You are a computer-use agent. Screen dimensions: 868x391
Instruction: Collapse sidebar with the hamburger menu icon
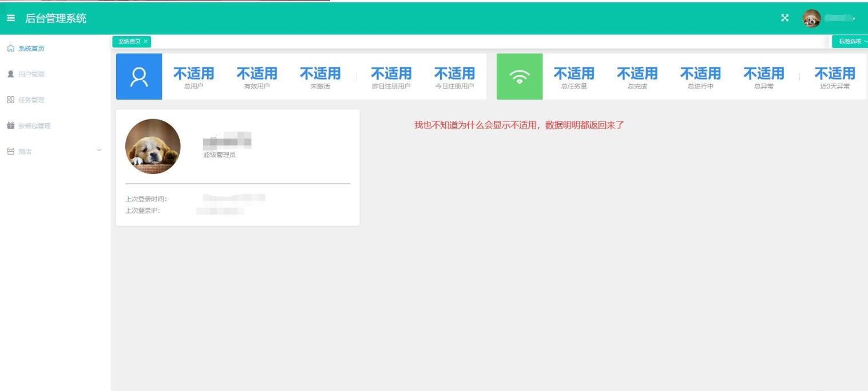click(11, 18)
